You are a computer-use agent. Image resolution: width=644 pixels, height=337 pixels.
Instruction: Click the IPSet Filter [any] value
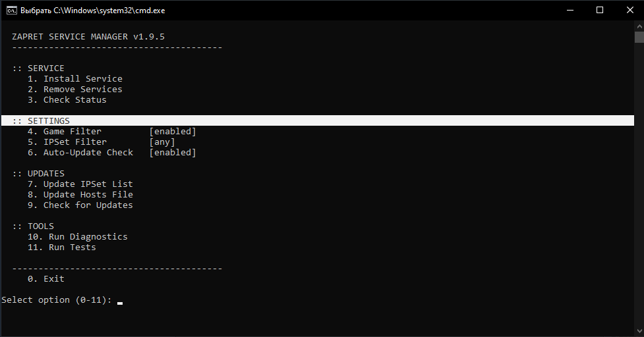161,142
